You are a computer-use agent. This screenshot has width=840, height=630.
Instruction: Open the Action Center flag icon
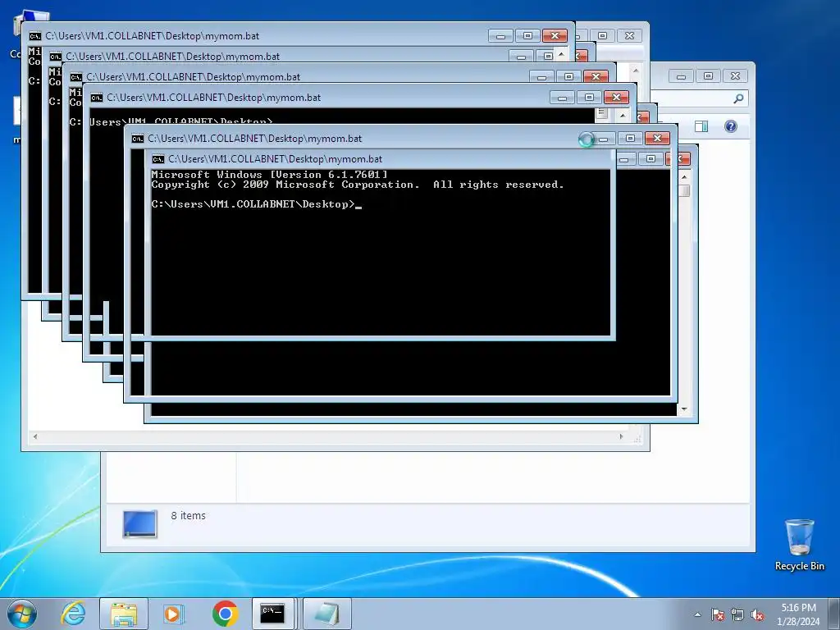click(718, 614)
